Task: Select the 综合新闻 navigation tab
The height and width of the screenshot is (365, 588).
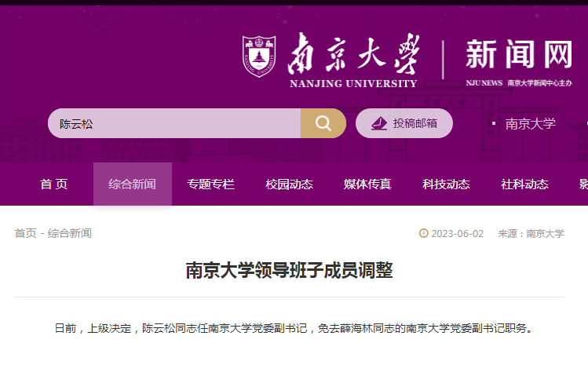Action: pos(133,184)
